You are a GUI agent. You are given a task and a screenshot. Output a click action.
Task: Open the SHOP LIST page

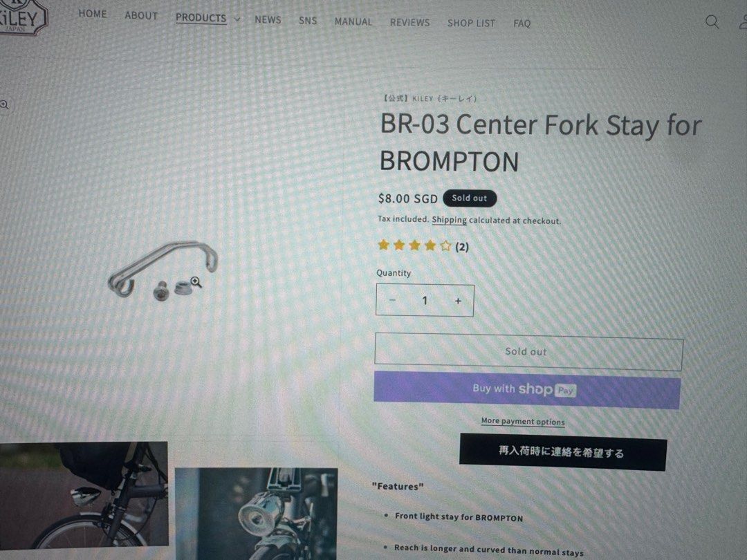pyautogui.click(x=471, y=23)
